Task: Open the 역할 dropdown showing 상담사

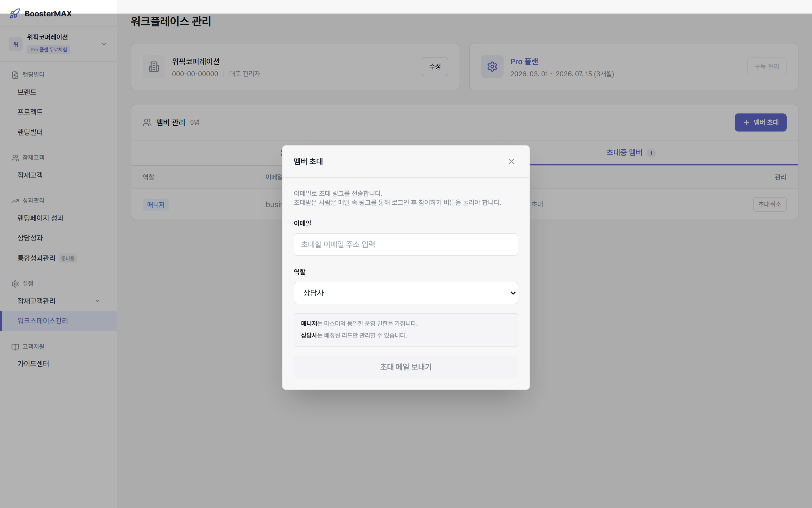Action: click(x=406, y=293)
